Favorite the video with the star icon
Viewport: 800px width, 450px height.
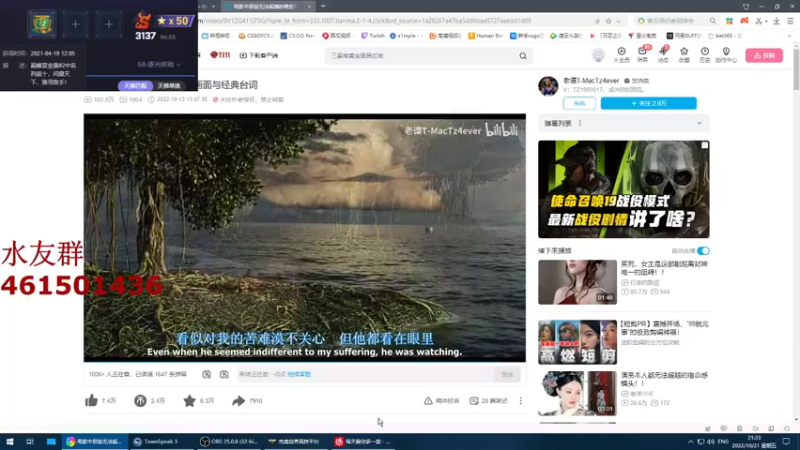click(x=189, y=401)
